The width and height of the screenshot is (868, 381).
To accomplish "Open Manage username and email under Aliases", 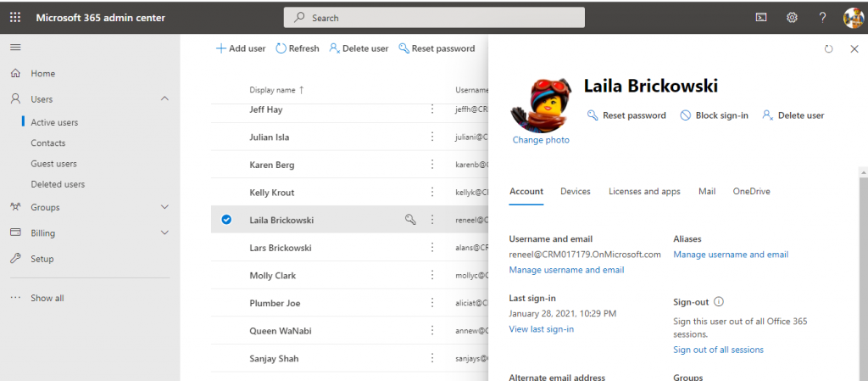I will coord(731,255).
